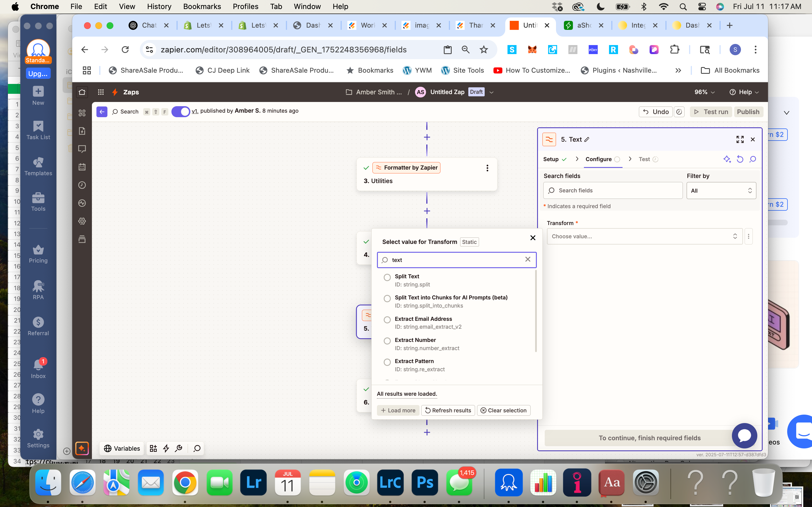Open the Chrome Bookmarks menu
The height and width of the screenshot is (507, 812).
pos(202,6)
